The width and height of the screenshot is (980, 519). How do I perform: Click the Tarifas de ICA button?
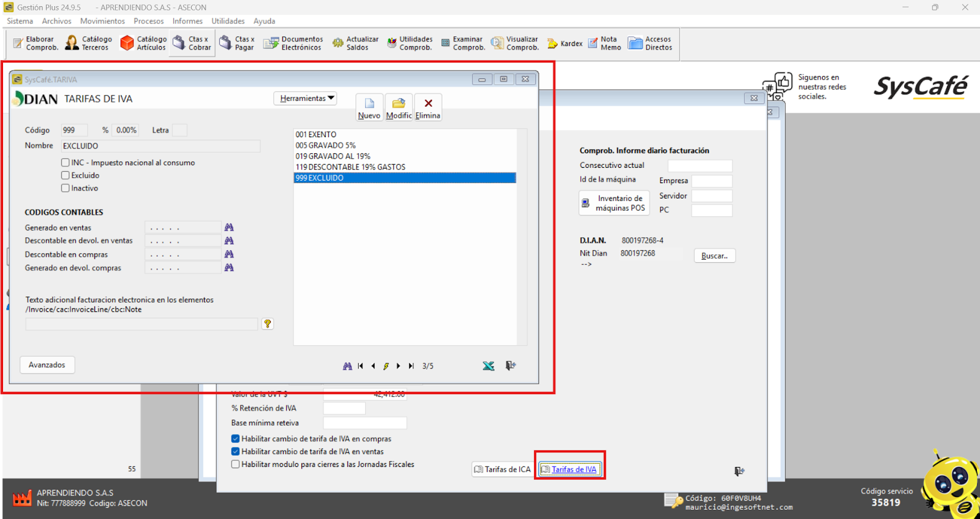(502, 469)
